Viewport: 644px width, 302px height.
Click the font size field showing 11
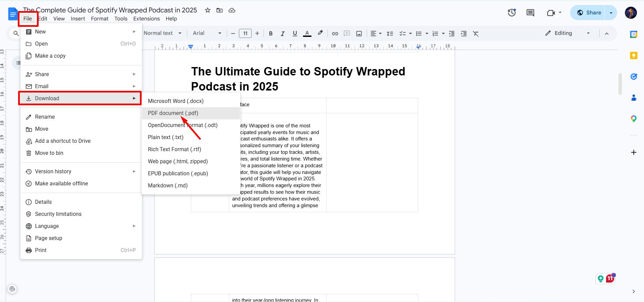click(245, 33)
